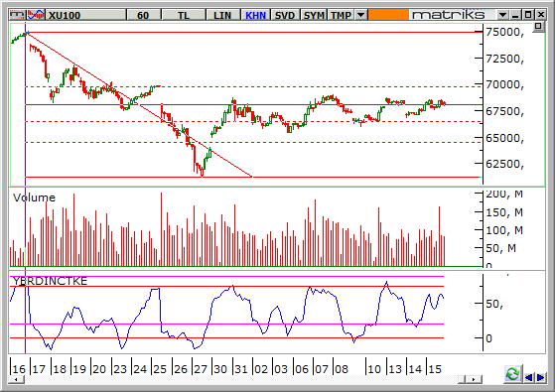Click the date label 31 on axis
555x392 pixels.
pos(241,369)
